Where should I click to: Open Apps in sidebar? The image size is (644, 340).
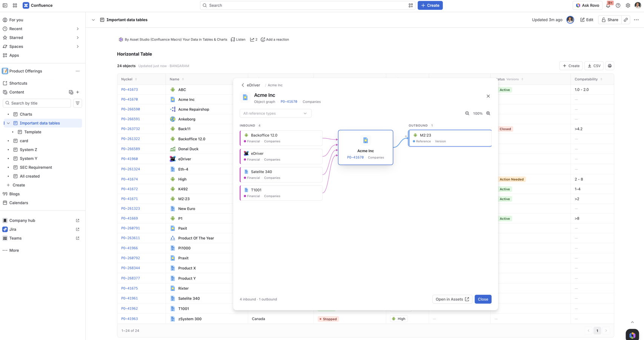tap(14, 55)
